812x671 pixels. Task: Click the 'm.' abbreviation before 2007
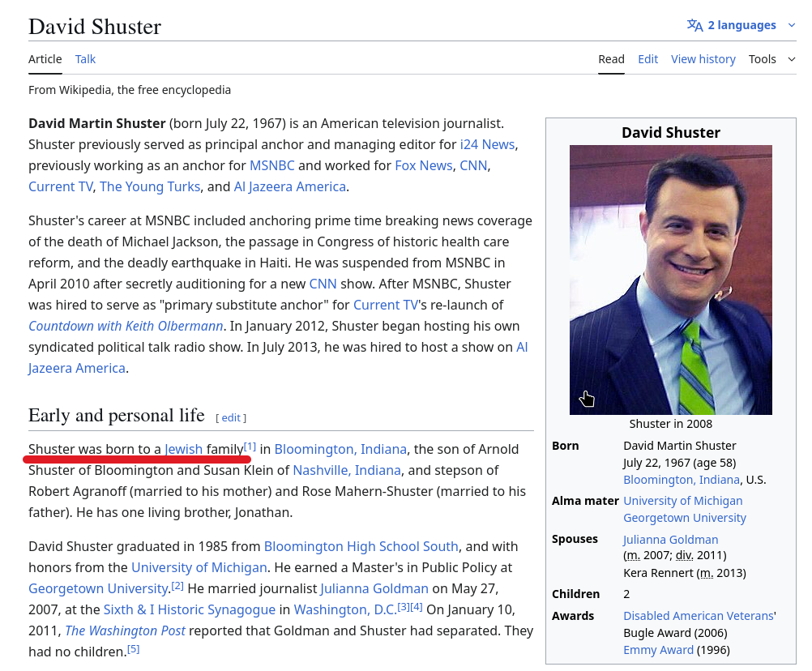(632, 556)
